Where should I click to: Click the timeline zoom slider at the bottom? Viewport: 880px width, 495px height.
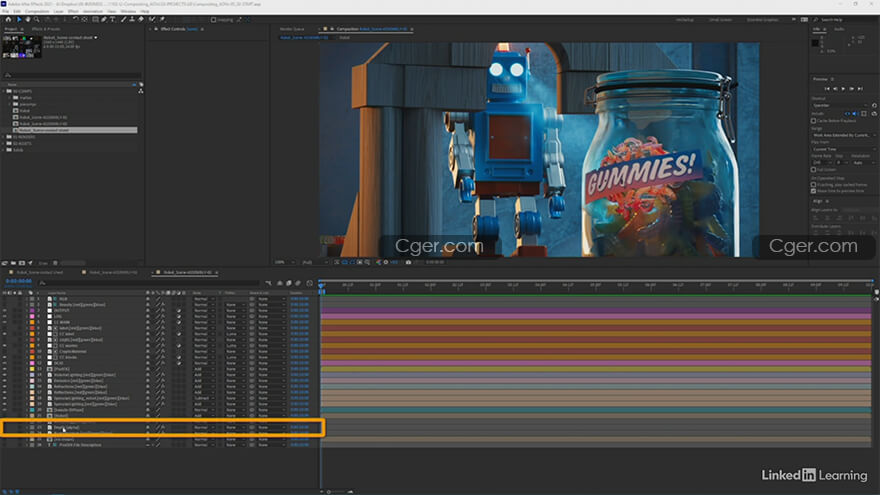(x=337, y=492)
